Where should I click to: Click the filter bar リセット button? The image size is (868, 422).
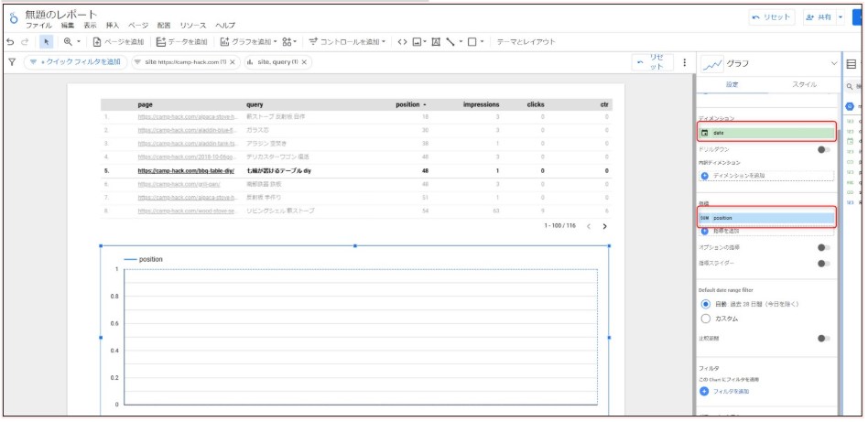(653, 62)
